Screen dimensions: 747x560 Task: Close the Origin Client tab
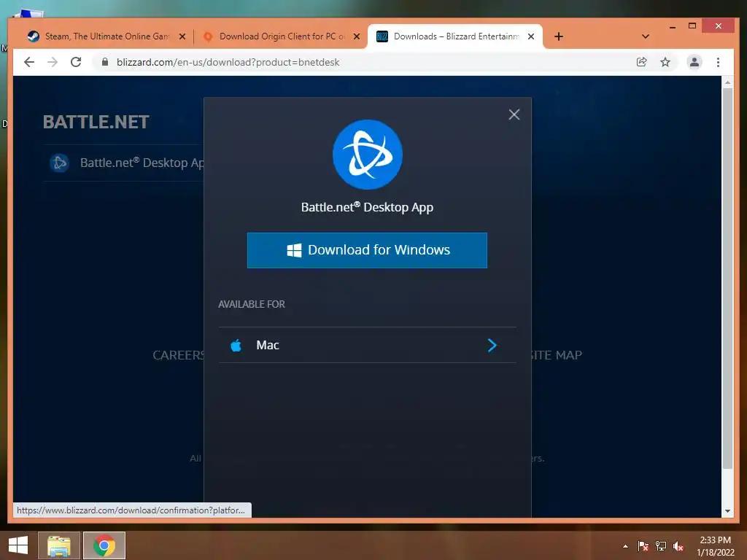click(356, 36)
